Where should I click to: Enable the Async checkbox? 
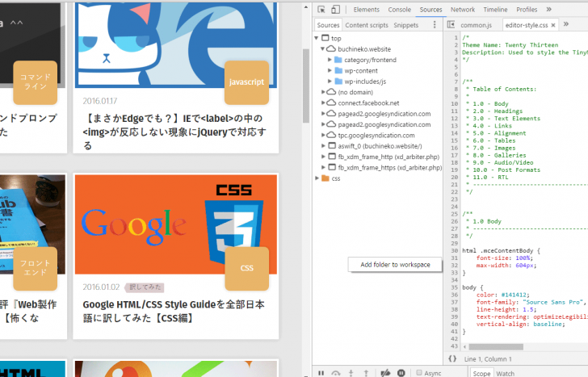pyautogui.click(x=419, y=372)
